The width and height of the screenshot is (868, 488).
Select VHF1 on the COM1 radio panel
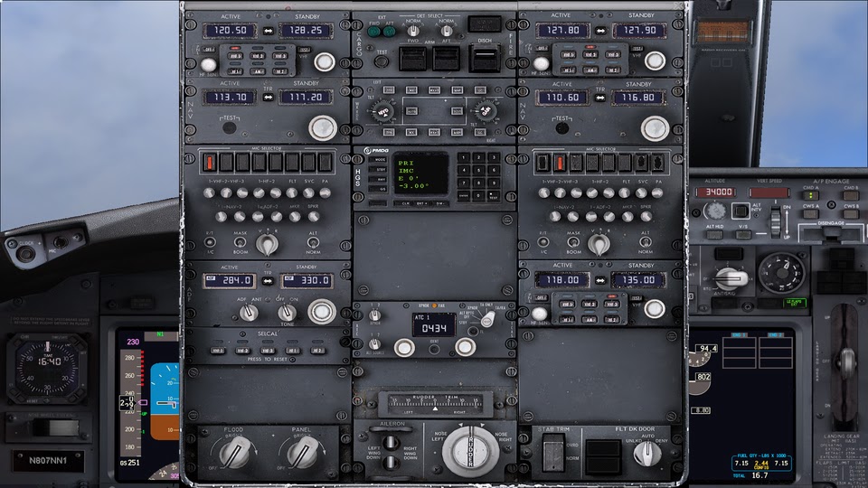[x=235, y=56]
